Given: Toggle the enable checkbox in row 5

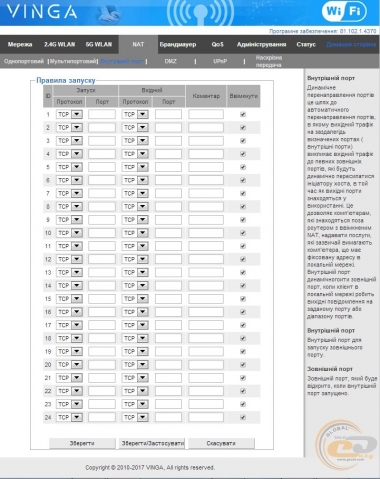Looking at the screenshot, I should pyautogui.click(x=243, y=167).
